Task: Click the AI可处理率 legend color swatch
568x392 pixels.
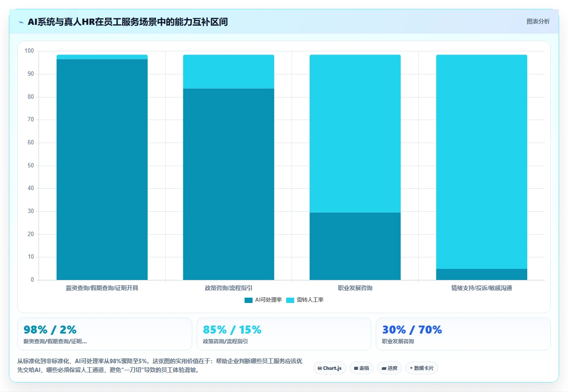Action: pyautogui.click(x=249, y=300)
